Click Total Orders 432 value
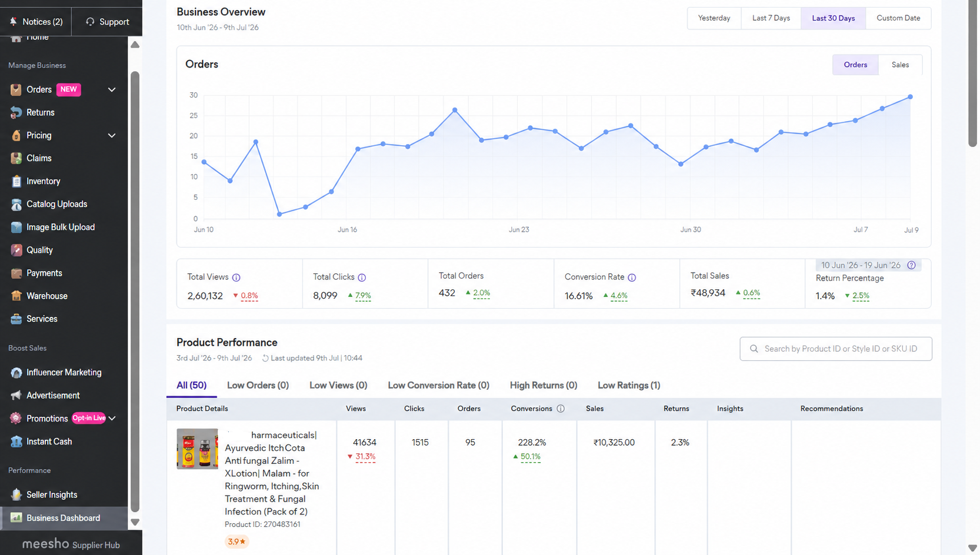980x555 pixels. click(x=447, y=293)
